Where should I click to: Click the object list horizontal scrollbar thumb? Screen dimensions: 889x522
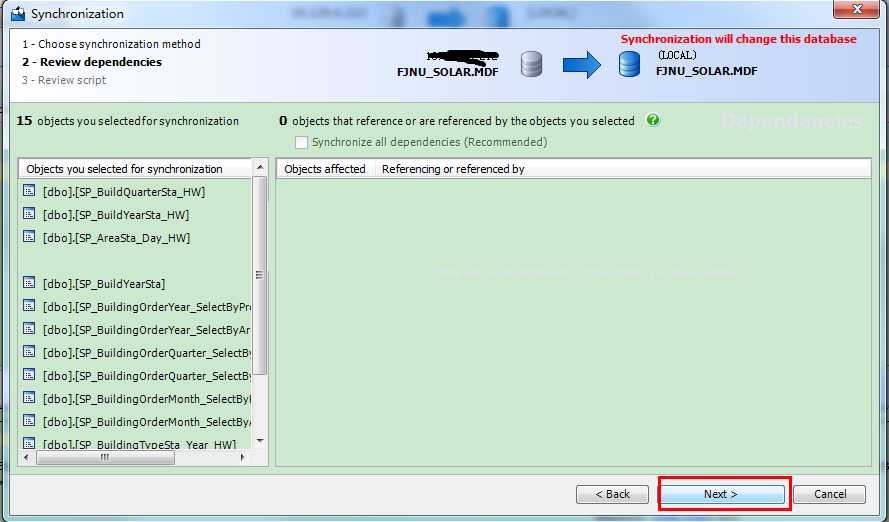click(x=105, y=457)
